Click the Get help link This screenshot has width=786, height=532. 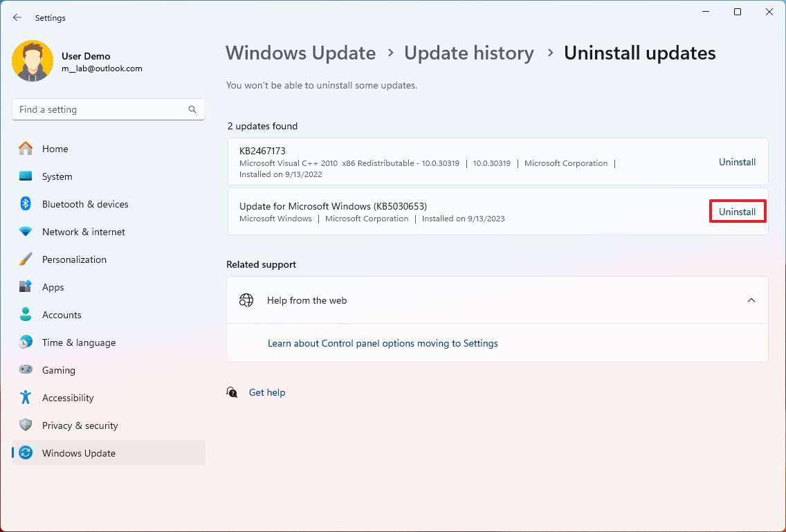pyautogui.click(x=267, y=392)
